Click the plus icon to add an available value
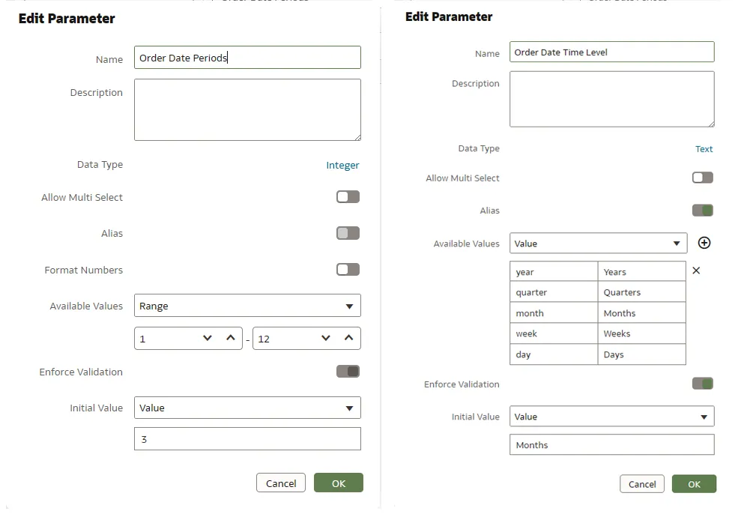 704,243
